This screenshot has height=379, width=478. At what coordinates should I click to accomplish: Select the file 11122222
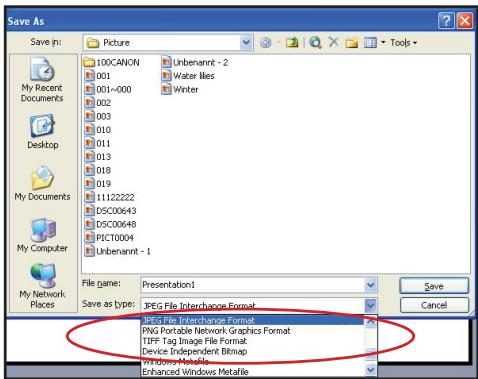pos(110,197)
